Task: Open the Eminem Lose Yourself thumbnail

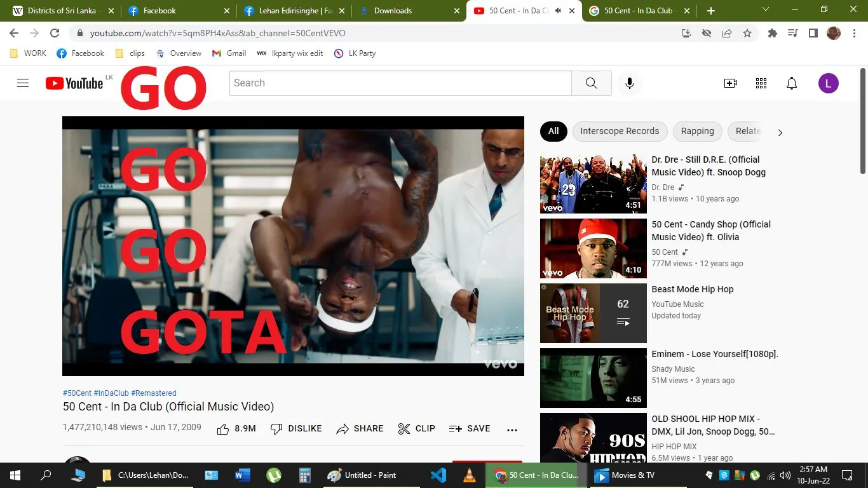Action: [593, 378]
